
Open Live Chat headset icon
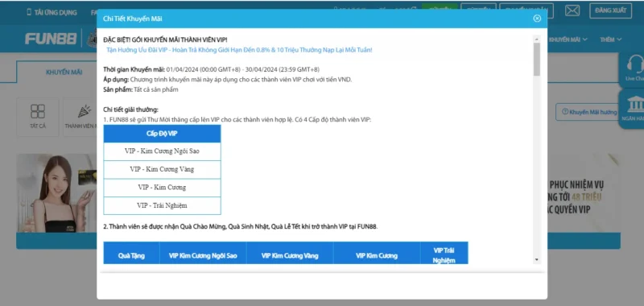[633, 68]
